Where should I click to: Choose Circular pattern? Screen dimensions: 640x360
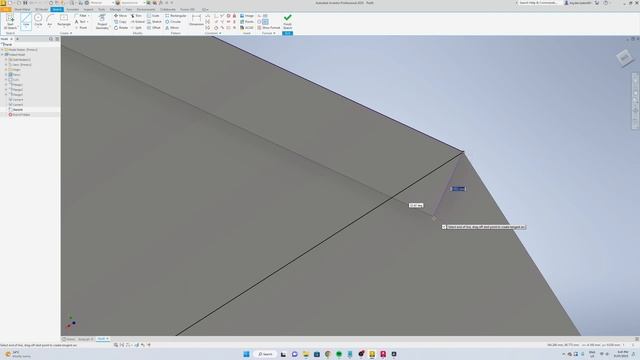click(x=173, y=22)
